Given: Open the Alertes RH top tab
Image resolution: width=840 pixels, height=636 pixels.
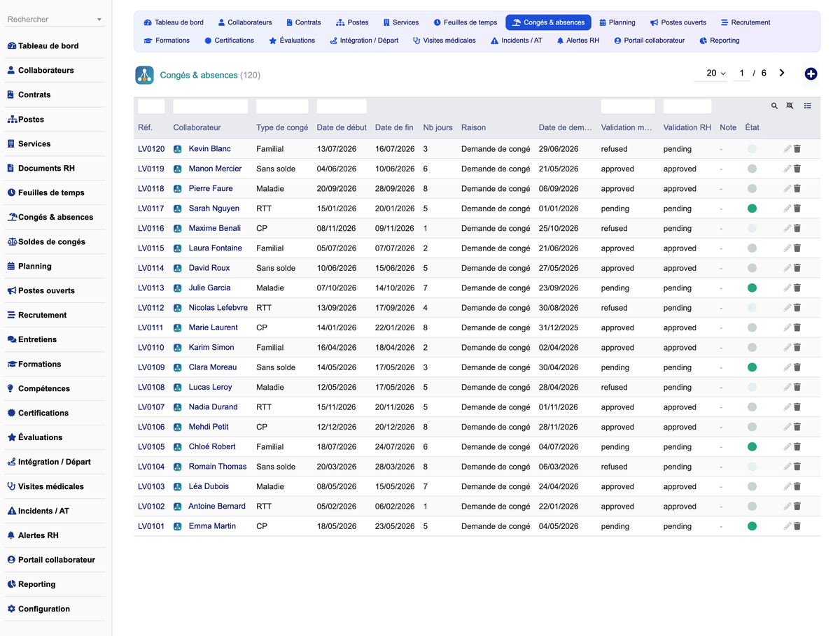Looking at the screenshot, I should (577, 41).
